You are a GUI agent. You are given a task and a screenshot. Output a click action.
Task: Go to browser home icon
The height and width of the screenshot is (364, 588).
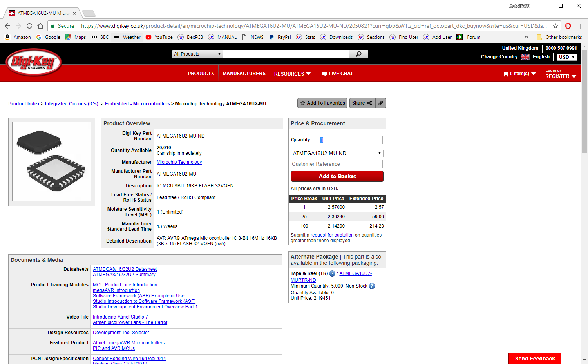pyautogui.click(x=40, y=26)
